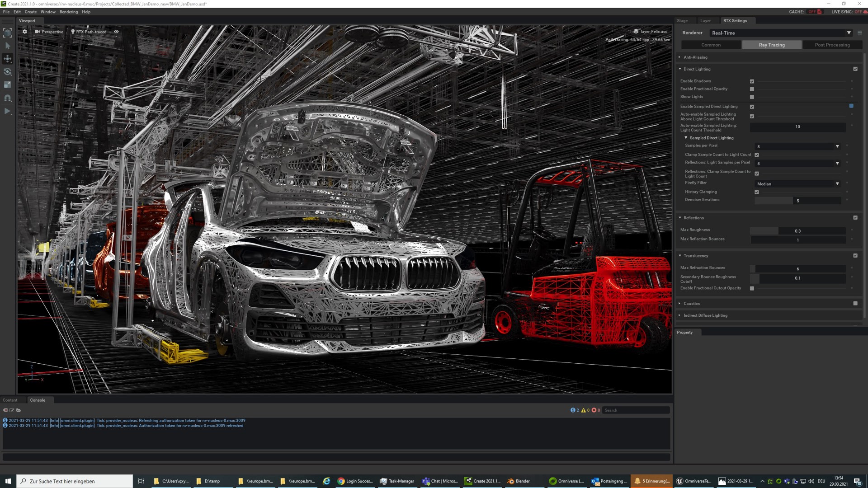Click the console Search field
This screenshot has width=868, height=488.
[x=636, y=410]
